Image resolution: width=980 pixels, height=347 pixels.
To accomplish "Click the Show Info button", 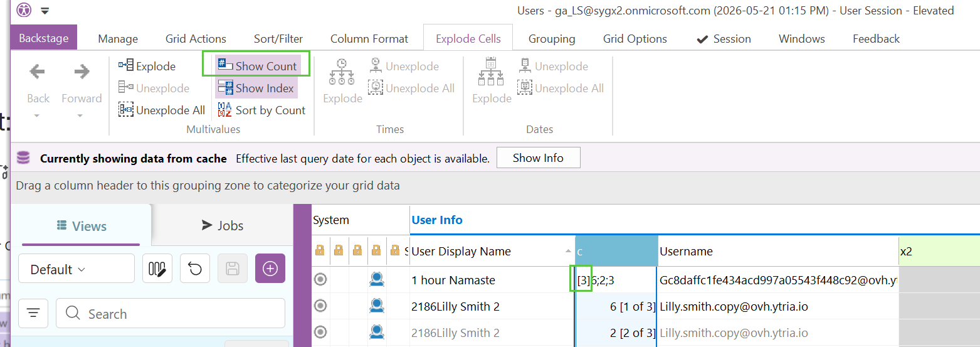I will 538,157.
